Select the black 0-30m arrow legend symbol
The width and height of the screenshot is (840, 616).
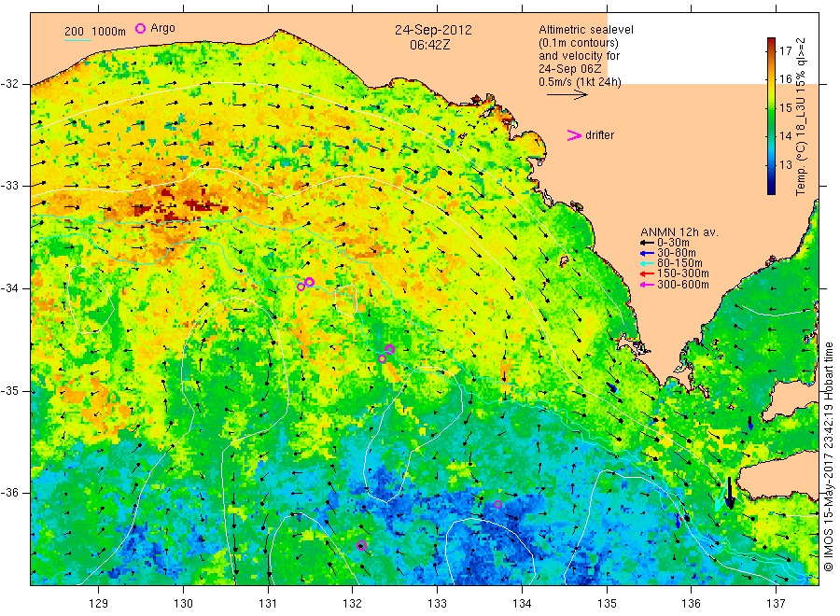tap(647, 243)
